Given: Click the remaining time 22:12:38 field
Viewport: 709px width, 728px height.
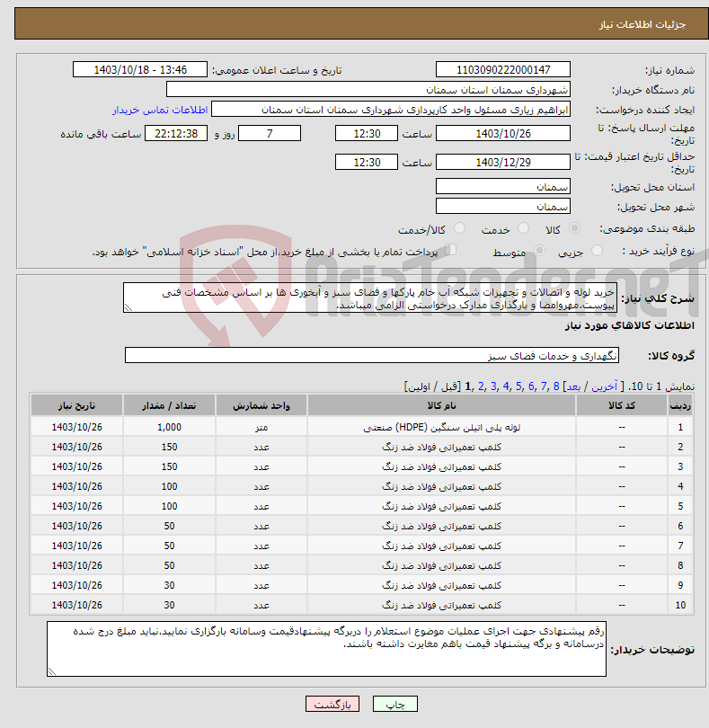Looking at the screenshot, I should point(176,134).
